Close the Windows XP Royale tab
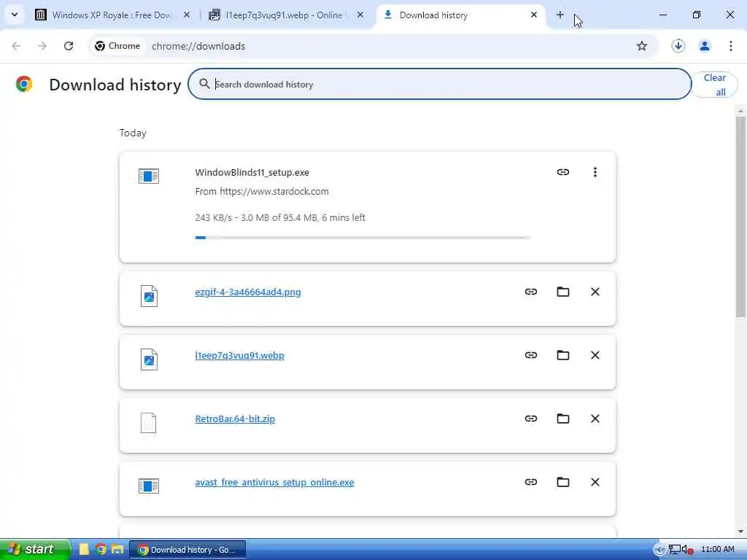Viewport: 747px width, 560px height. pos(187,15)
